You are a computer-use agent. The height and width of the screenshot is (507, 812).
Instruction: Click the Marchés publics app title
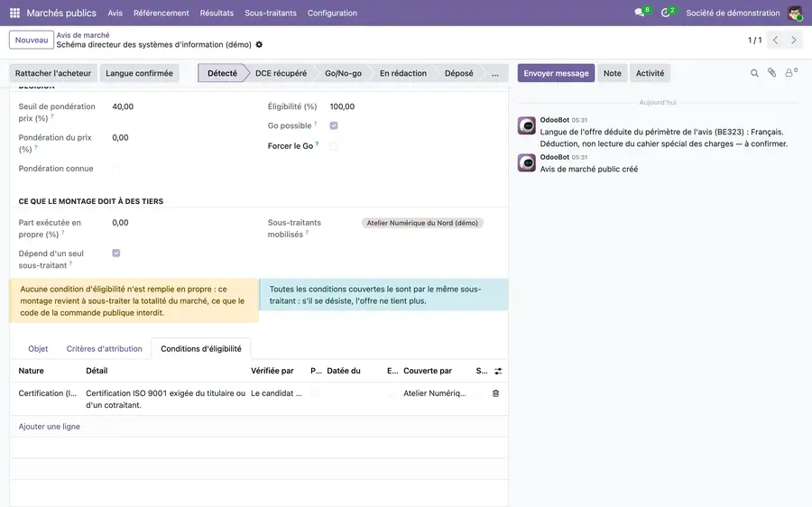(x=61, y=13)
